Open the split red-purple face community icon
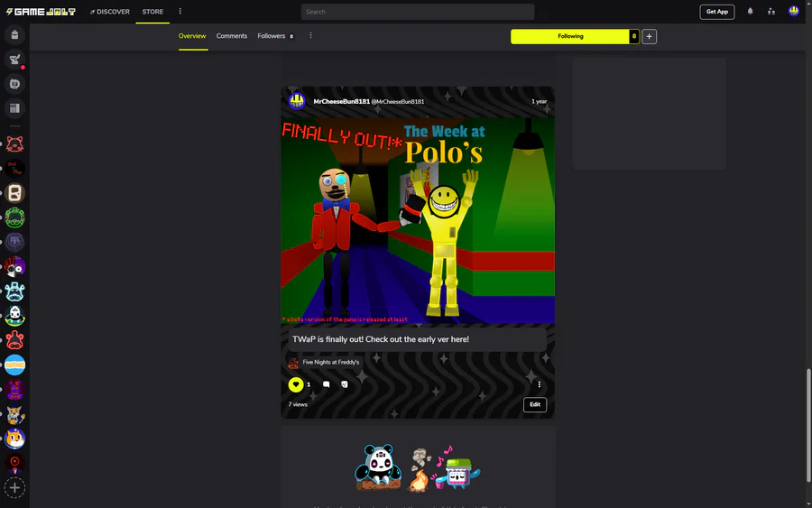Viewport: 812px width, 508px height. click(x=14, y=267)
